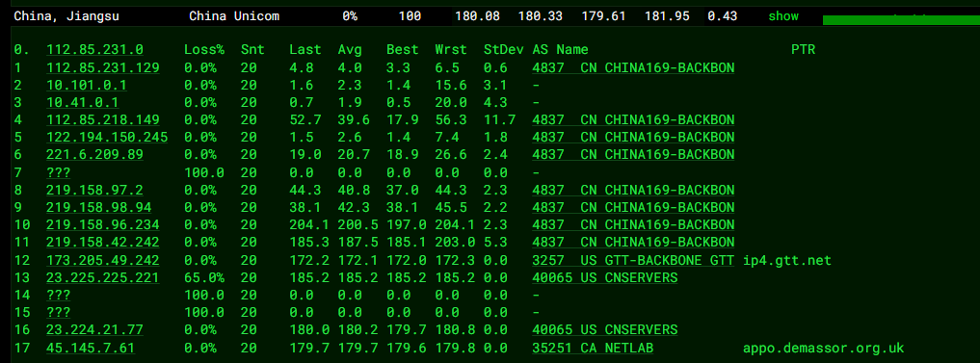Open GTT hop IP 173.205.49.242
The width and height of the screenshot is (980, 363).
[102, 260]
